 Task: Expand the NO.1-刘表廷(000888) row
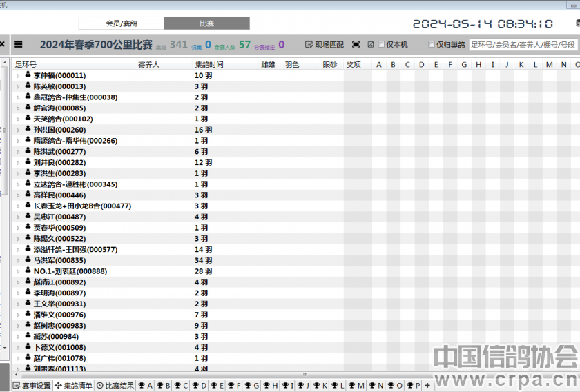(x=18, y=271)
